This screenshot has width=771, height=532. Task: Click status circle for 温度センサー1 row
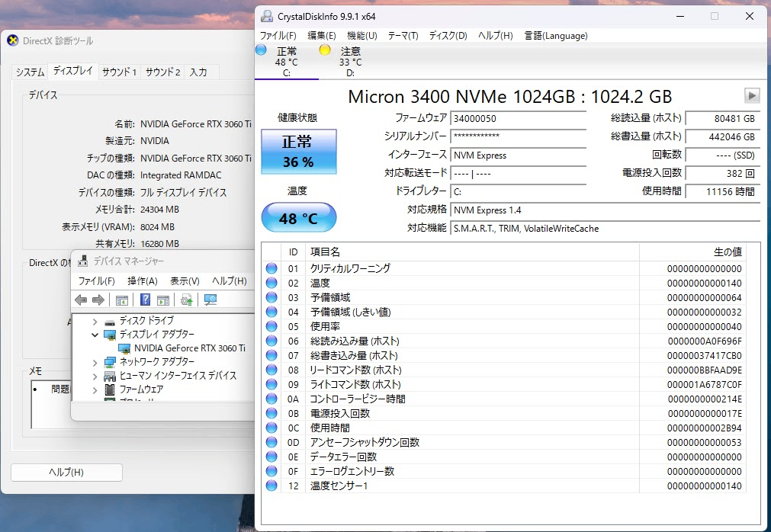(x=271, y=486)
